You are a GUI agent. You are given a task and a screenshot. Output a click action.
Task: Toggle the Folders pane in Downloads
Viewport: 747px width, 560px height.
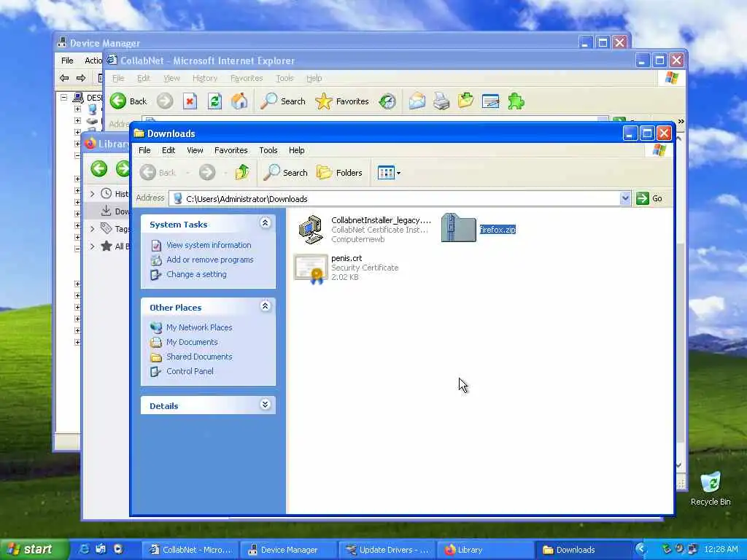(x=339, y=172)
